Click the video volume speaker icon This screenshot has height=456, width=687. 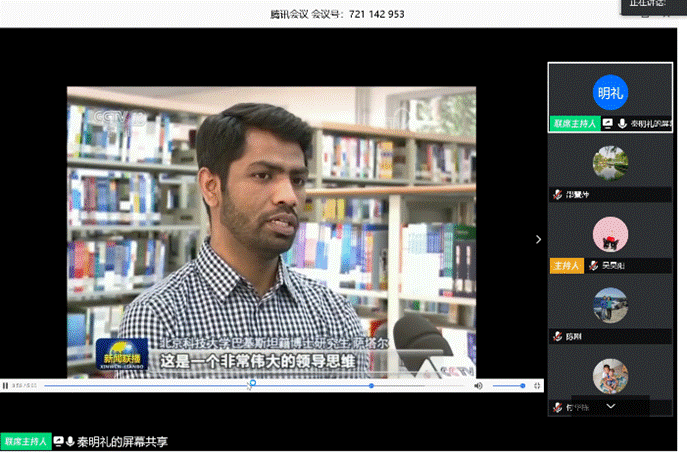478,385
